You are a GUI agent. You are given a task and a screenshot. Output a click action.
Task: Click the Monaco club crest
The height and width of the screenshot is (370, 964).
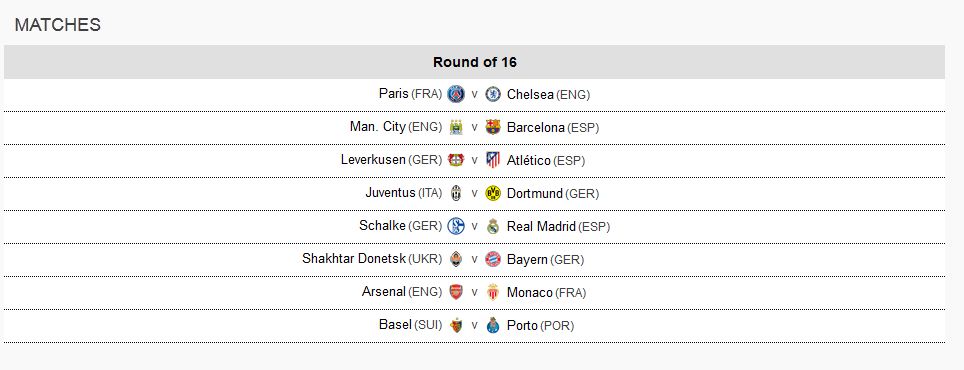493,292
